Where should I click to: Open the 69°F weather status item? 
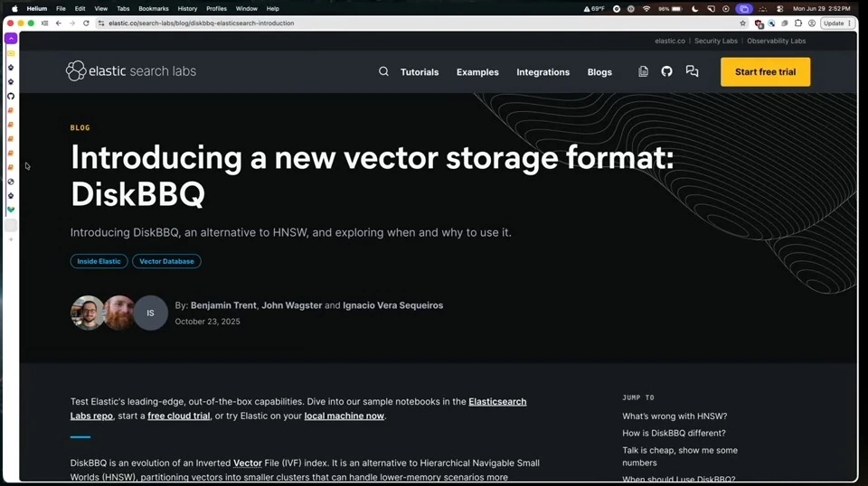tap(595, 8)
